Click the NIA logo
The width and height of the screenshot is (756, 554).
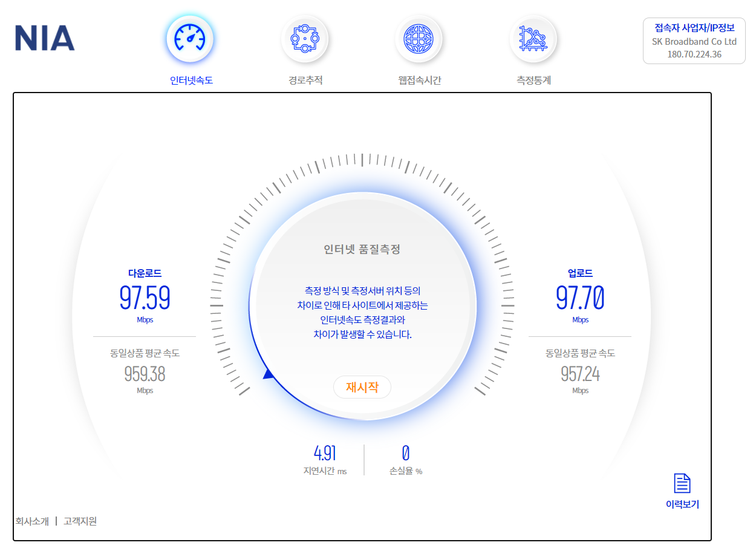45,38
